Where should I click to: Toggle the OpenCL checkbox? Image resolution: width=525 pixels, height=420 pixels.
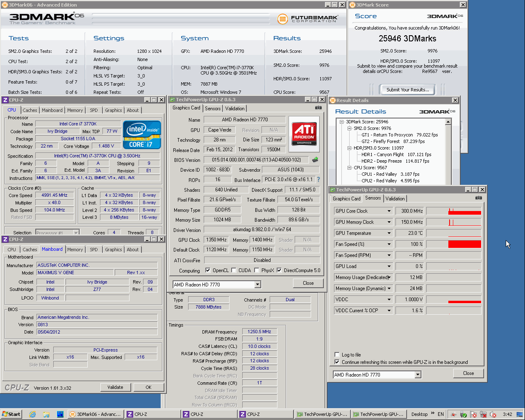(x=208, y=270)
